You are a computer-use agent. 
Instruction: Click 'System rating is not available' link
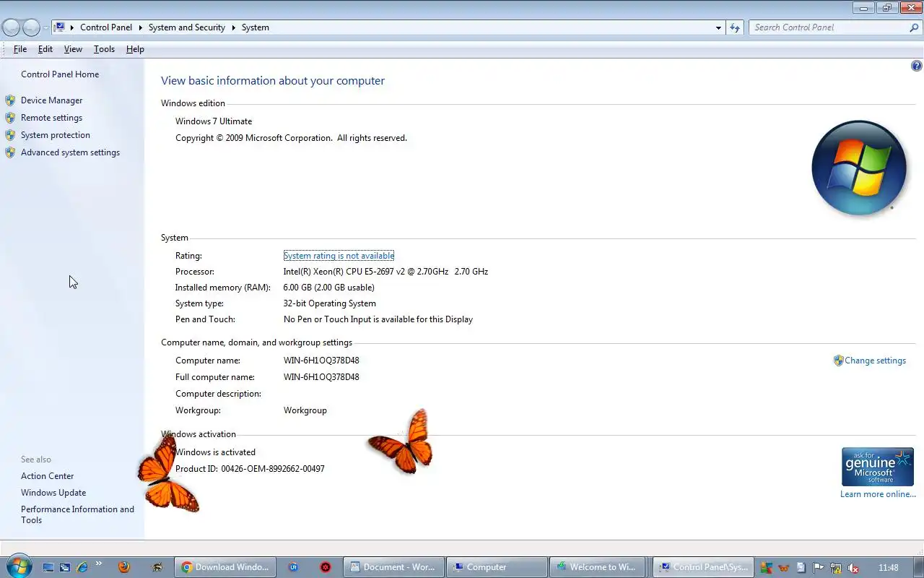coord(339,256)
